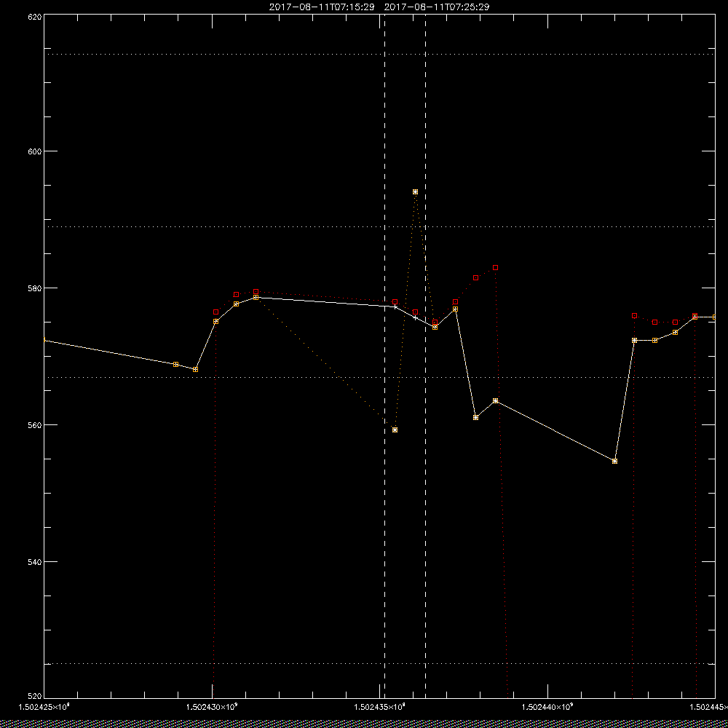
Task: Click the x-axis label 1.502430×10⁹
Action: [x=212, y=707]
